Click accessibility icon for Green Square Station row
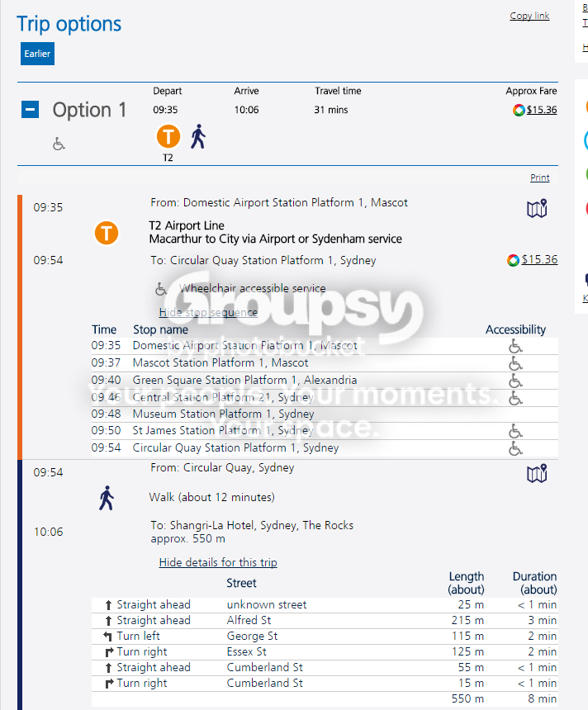 [x=515, y=381]
